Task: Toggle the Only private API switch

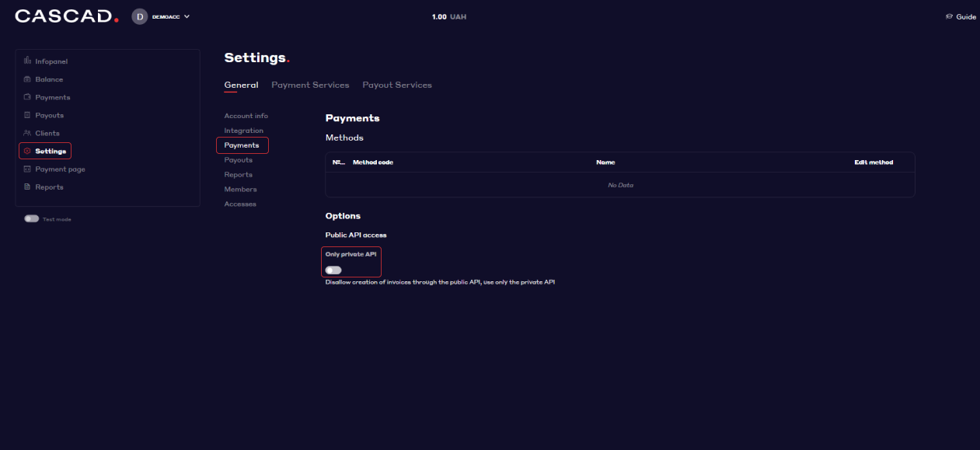Action: pos(333,270)
